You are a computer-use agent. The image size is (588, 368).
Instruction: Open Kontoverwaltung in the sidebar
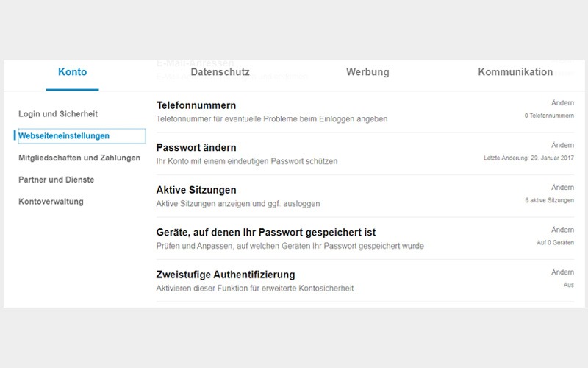tap(51, 202)
